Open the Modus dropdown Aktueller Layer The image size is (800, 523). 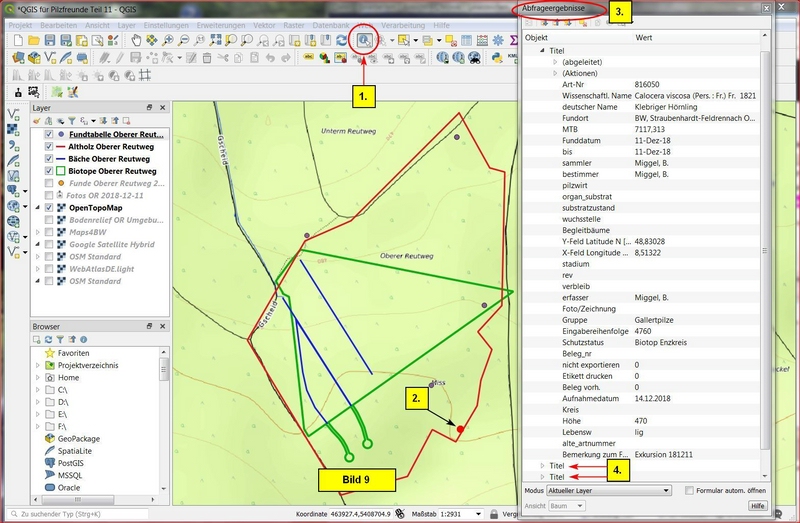pos(609,491)
